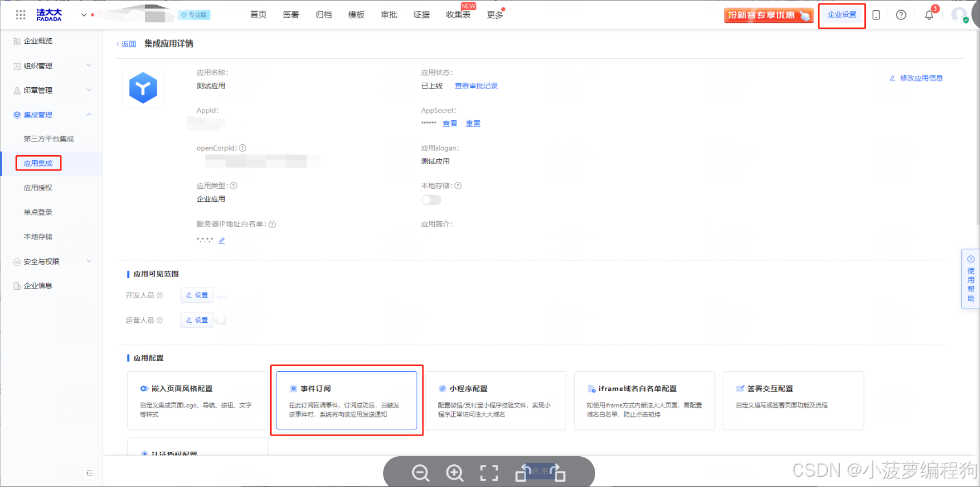980x487 pixels.
Task: Open the 使用帮助 side tab
Action: pyautogui.click(x=970, y=279)
